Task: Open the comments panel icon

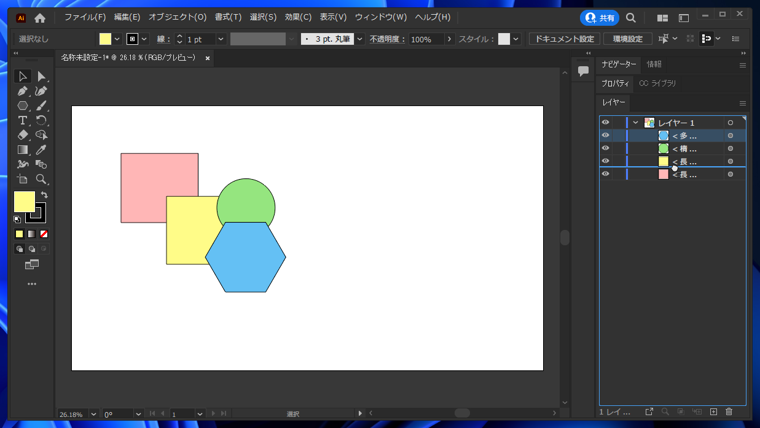Action: click(583, 71)
